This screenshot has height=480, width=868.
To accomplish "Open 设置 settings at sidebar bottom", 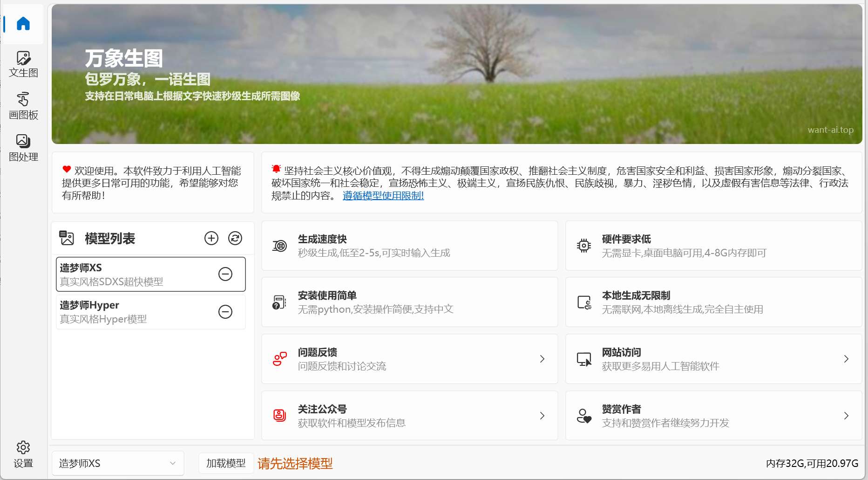I will 23,454.
